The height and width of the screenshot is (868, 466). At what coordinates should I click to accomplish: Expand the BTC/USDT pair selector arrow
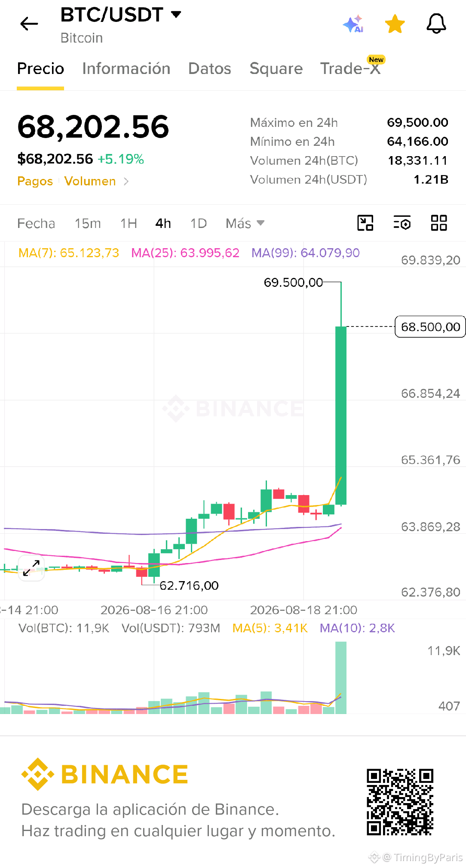(176, 14)
